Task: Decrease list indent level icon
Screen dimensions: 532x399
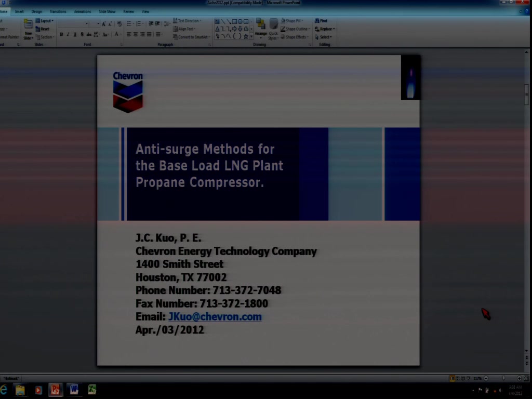Action: tap(151, 24)
